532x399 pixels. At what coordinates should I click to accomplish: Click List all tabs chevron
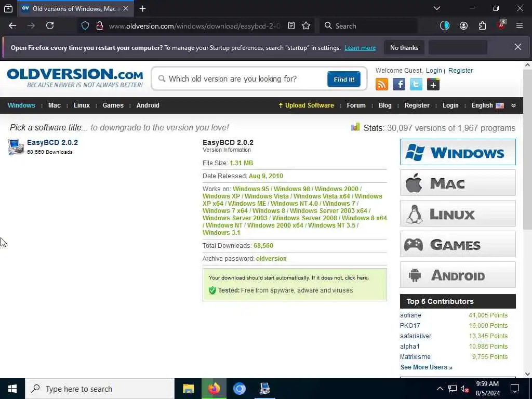tap(436, 8)
